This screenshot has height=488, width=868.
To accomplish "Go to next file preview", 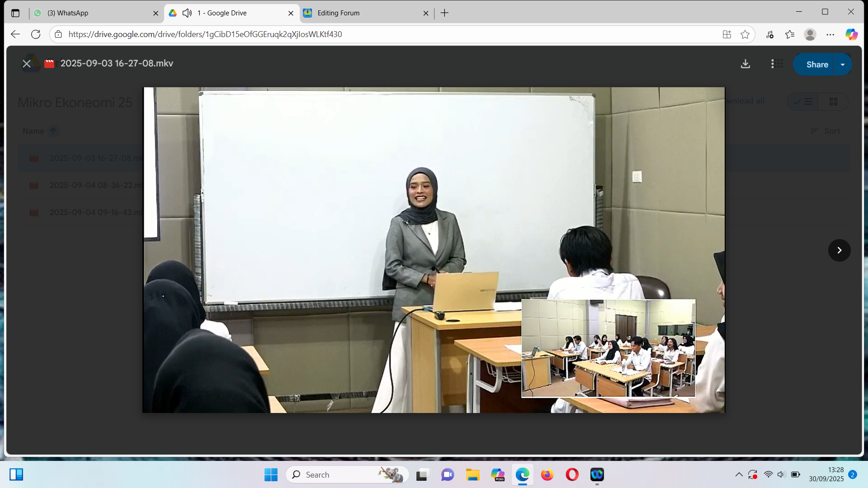I will [839, 250].
